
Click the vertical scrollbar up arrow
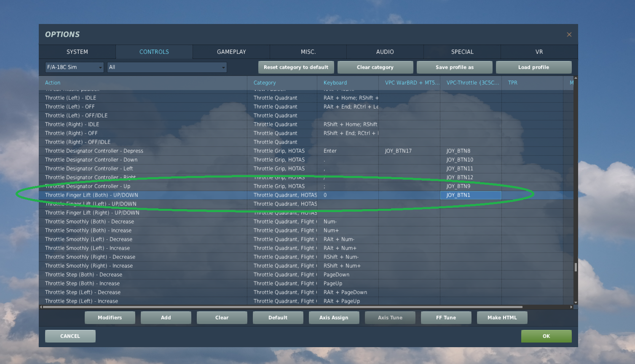(576, 78)
